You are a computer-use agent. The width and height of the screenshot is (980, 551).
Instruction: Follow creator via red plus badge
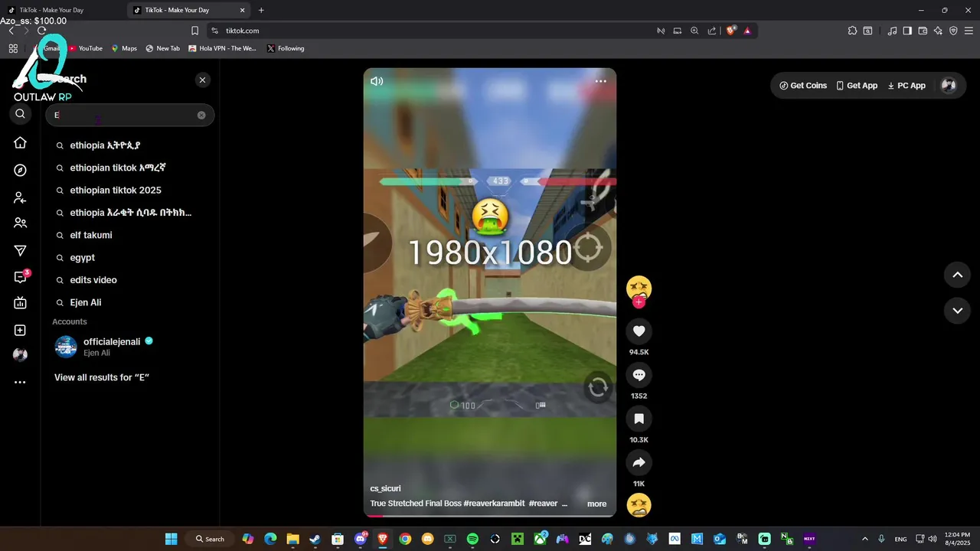point(639,302)
